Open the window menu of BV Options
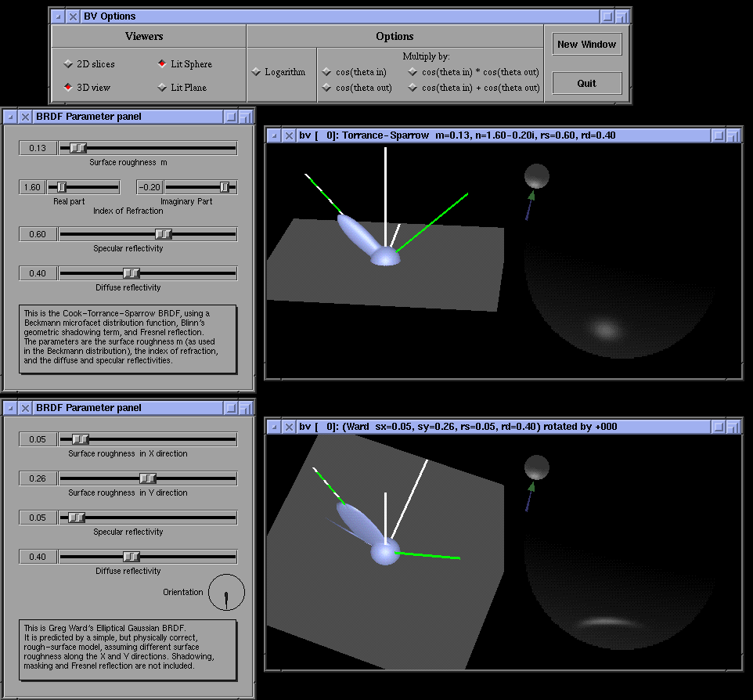 click(59, 16)
